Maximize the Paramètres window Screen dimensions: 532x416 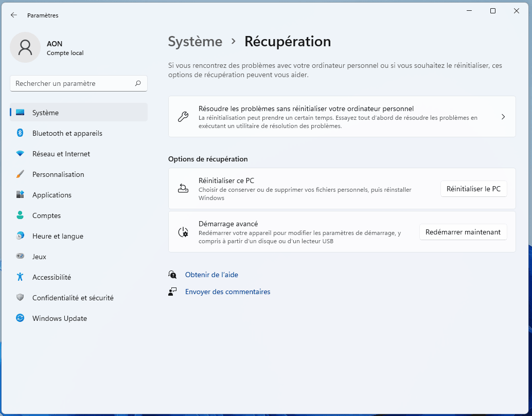(x=493, y=11)
